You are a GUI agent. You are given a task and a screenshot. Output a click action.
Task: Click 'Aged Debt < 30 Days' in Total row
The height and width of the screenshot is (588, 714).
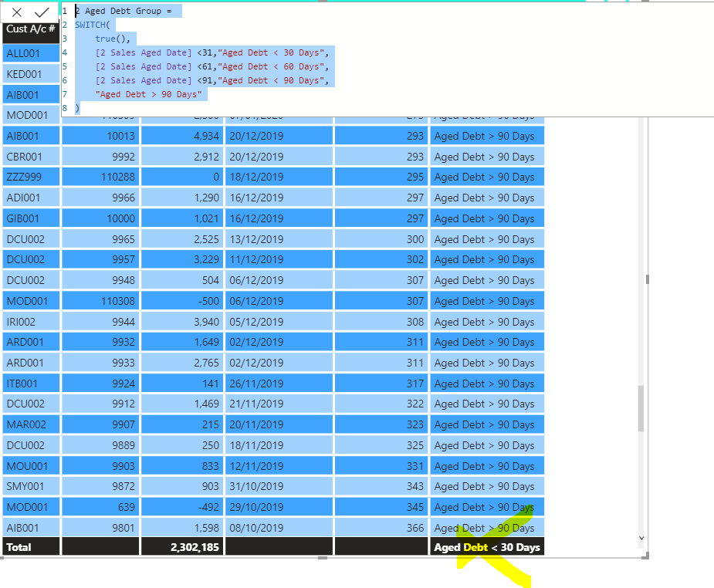487,546
